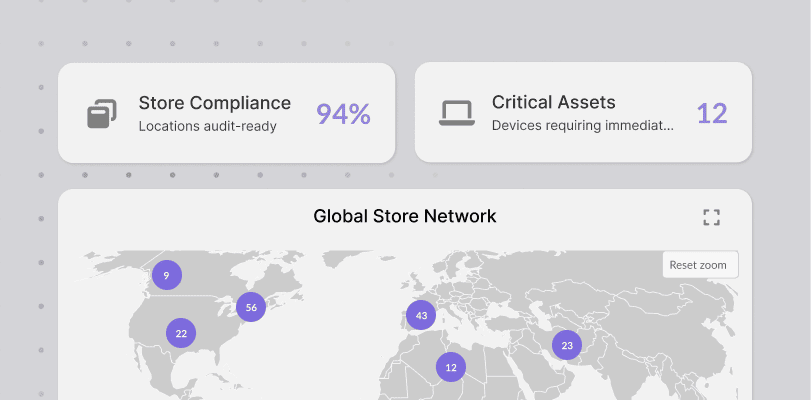Viewport: 811px width, 400px height.
Task: Click the Critical Assets count of 12
Action: point(712,114)
